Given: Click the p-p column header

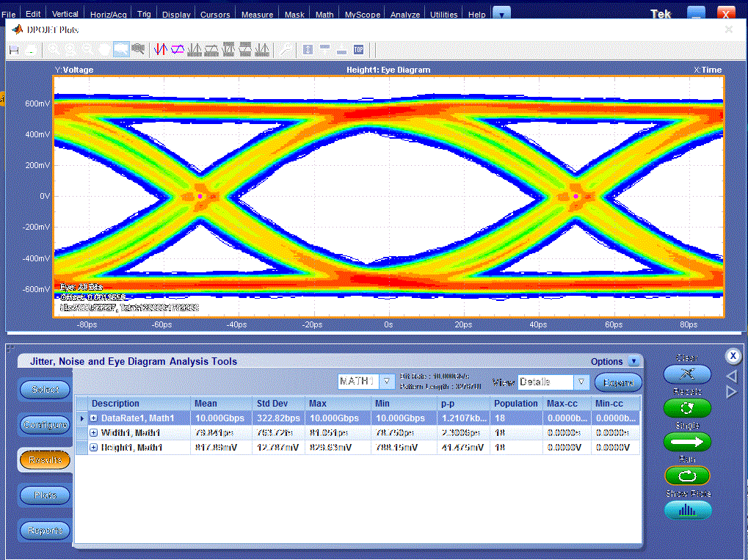Looking at the screenshot, I should 464,404.
